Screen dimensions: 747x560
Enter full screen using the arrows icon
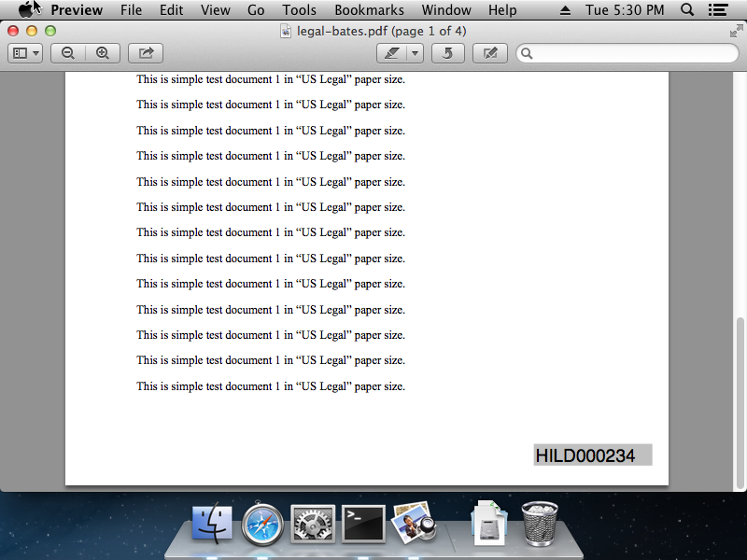(736, 31)
